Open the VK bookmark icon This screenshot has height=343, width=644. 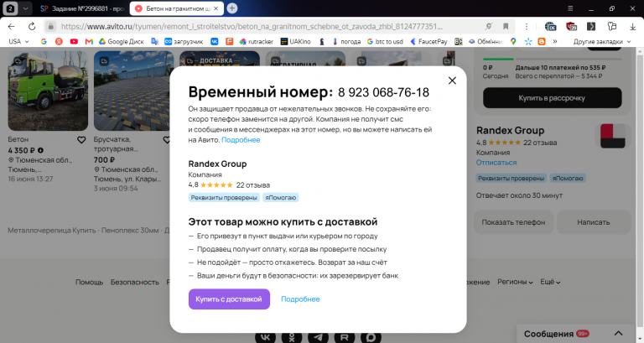(x=215, y=41)
